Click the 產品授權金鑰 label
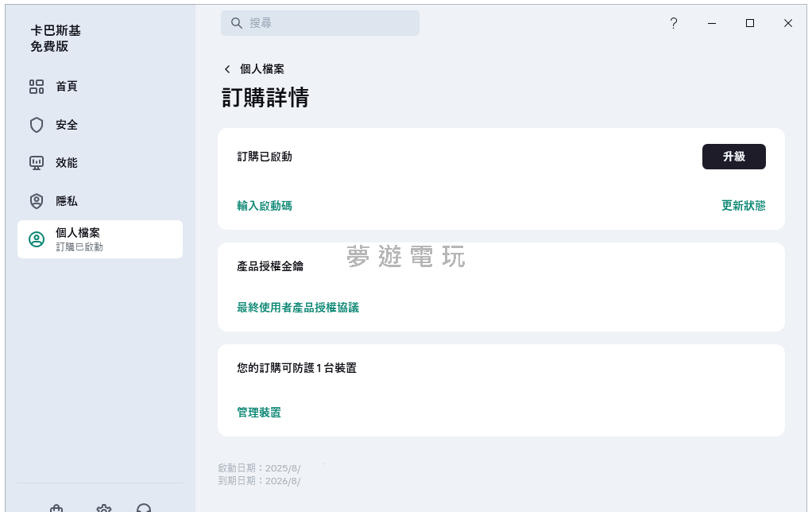 [x=270, y=266]
